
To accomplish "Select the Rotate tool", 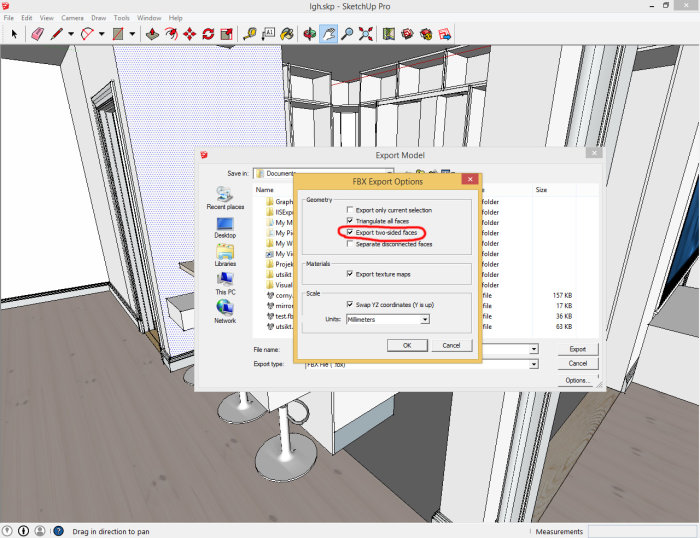I will [x=208, y=34].
